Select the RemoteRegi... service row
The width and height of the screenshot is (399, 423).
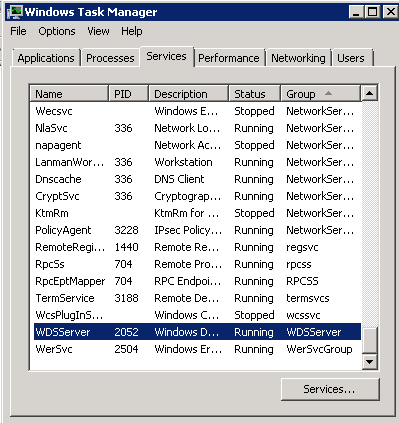point(197,247)
